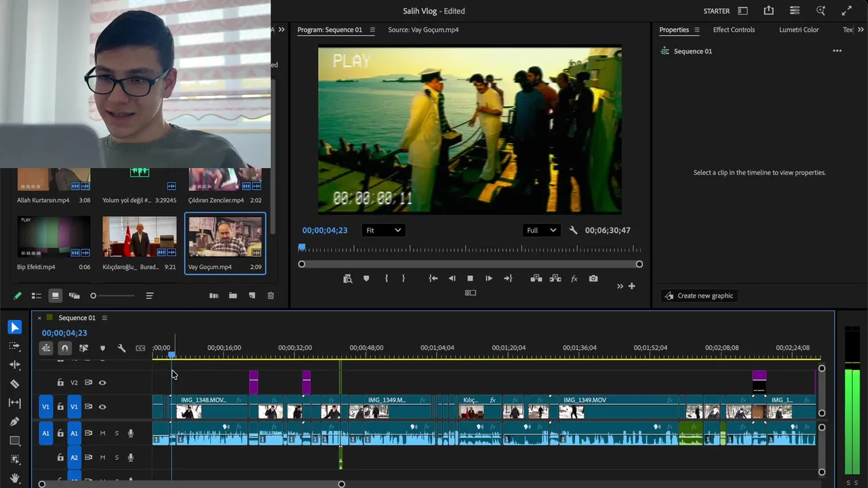This screenshot has width=868, height=488.
Task: Click the Export Frame camera icon
Action: 593,279
